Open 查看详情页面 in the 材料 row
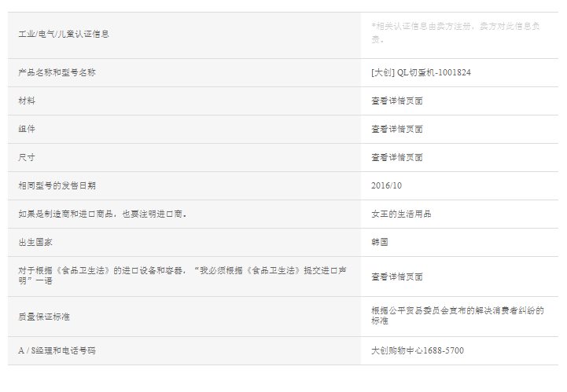The height and width of the screenshot is (392, 567). (396, 101)
